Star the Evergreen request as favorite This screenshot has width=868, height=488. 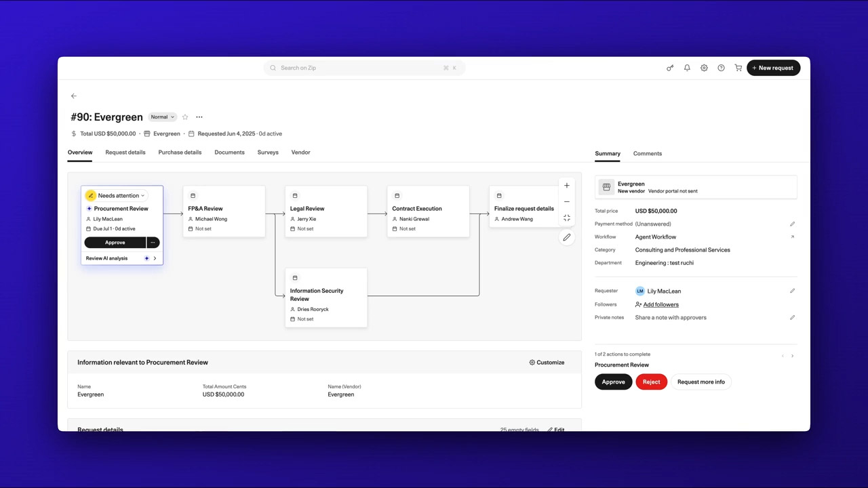(x=185, y=117)
